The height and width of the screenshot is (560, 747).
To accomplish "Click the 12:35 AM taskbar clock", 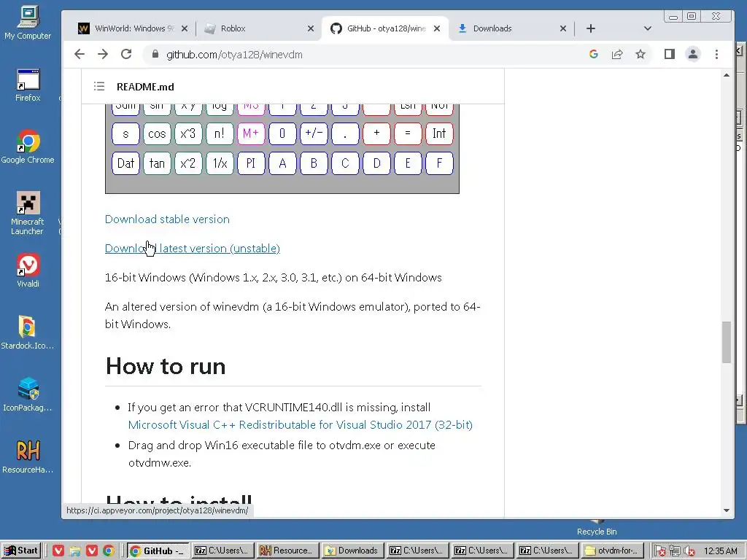I will click(720, 551).
